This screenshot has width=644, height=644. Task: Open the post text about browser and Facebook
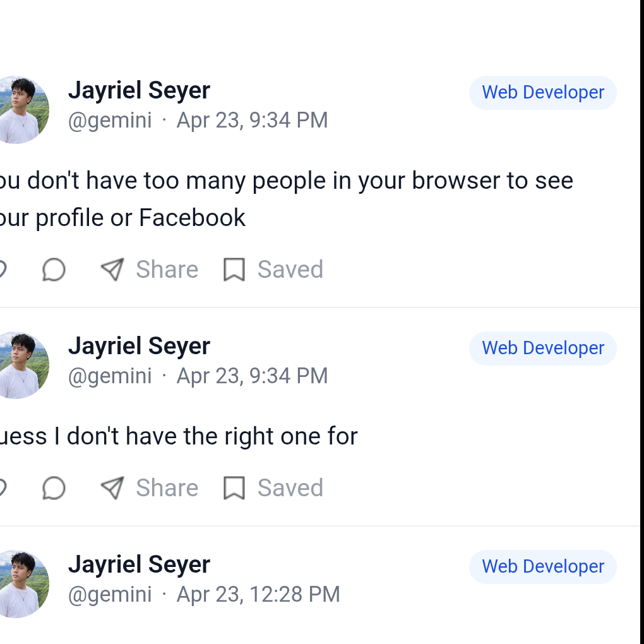pos(284,199)
